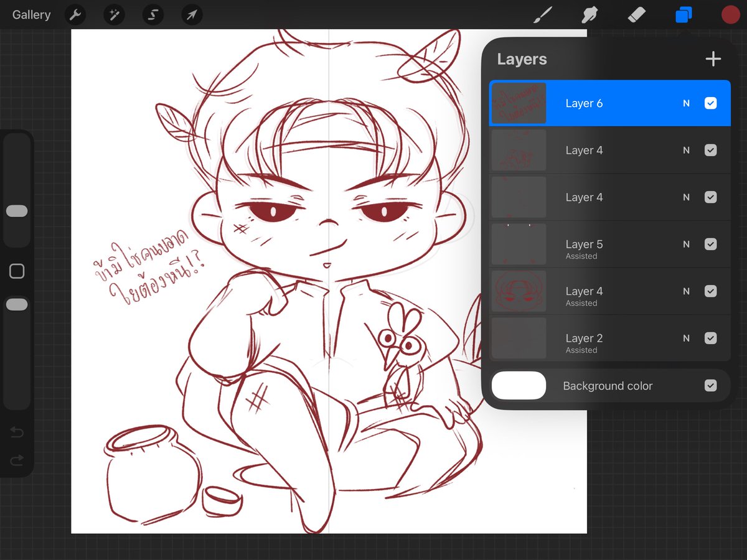Viewport: 747px width, 560px height.
Task: Select the Layer 5 row
Action: pyautogui.click(x=609, y=245)
